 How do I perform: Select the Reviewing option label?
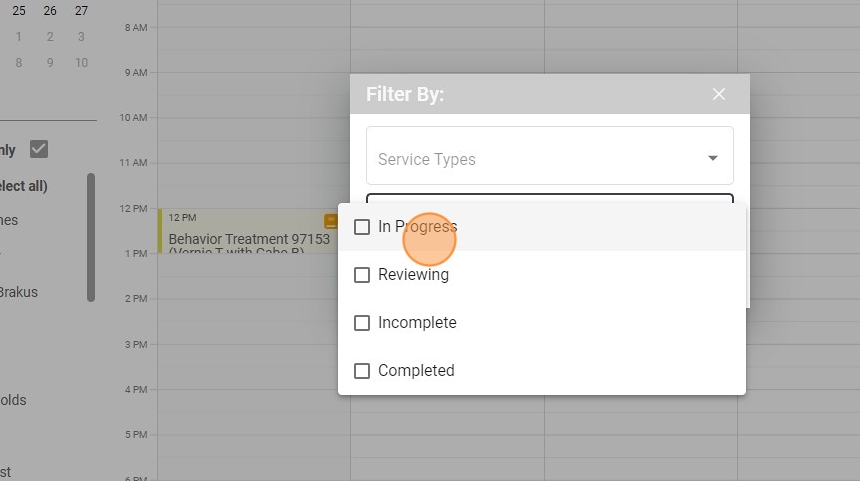413,275
